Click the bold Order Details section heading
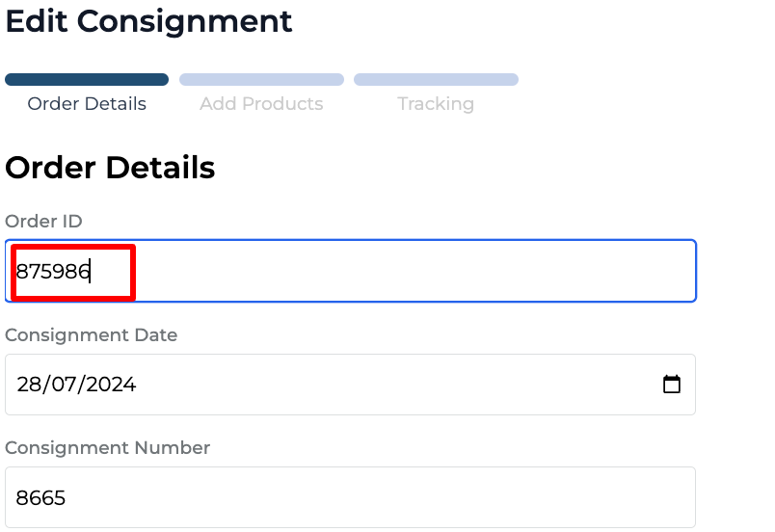This screenshot has height=532, width=775. (110, 168)
